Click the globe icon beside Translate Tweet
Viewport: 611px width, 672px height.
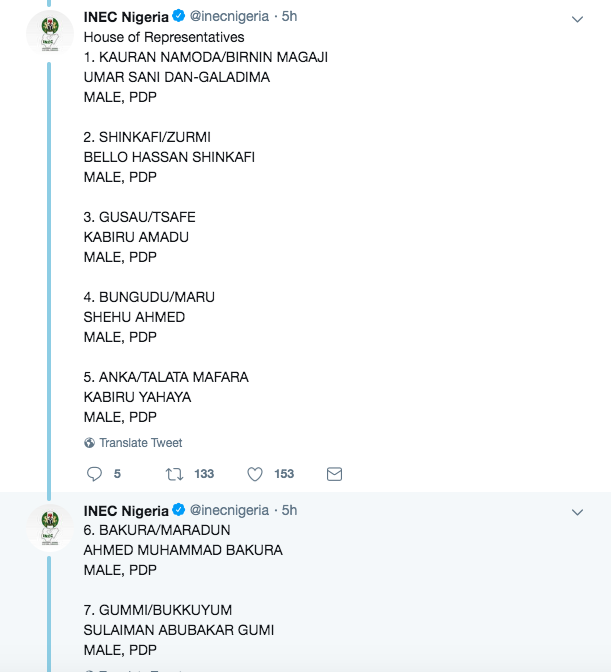point(90,443)
